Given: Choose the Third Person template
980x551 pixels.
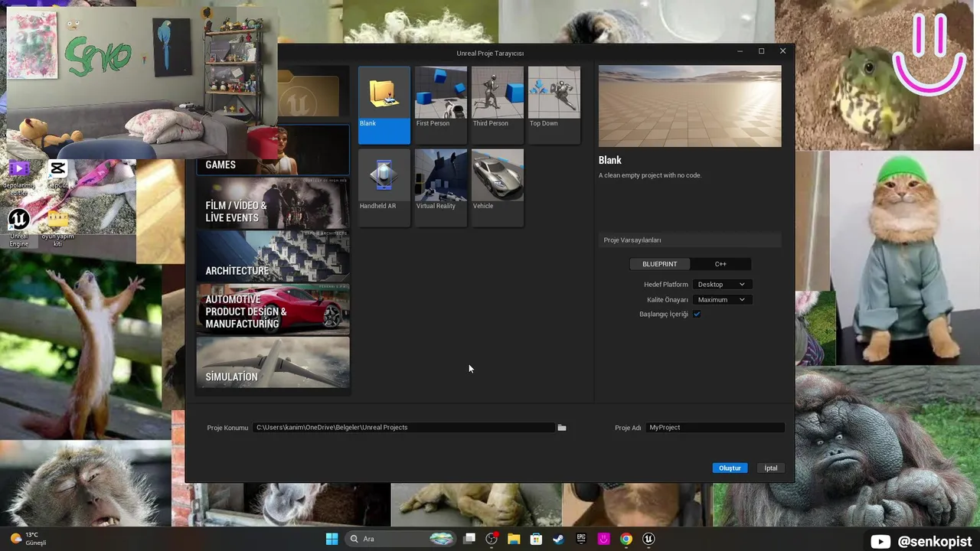Looking at the screenshot, I should pyautogui.click(x=497, y=105).
